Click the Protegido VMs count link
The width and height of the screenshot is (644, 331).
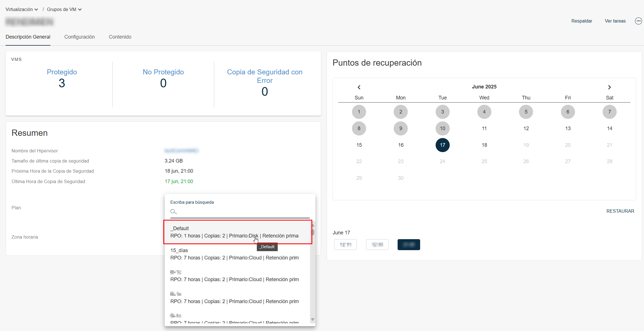coord(62,72)
